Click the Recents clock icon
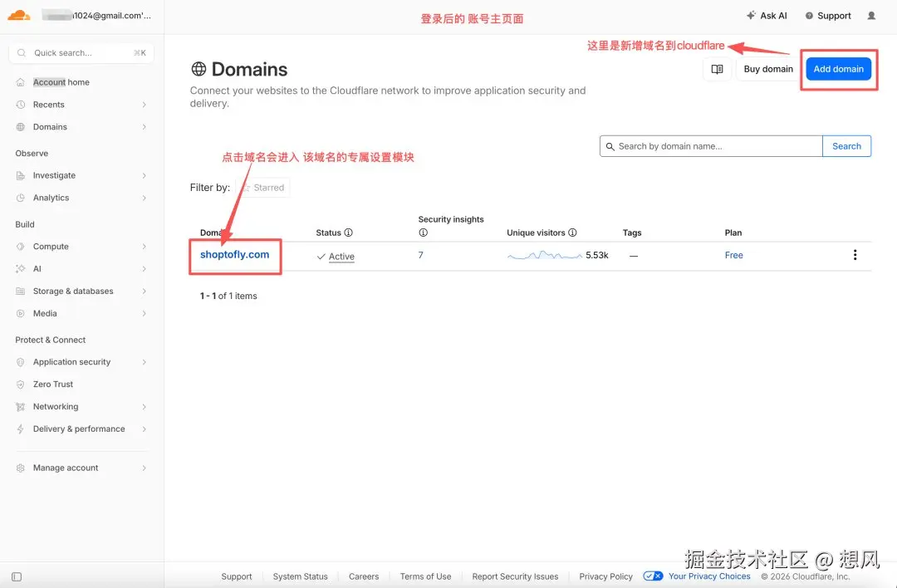The height and width of the screenshot is (588, 897). [21, 105]
